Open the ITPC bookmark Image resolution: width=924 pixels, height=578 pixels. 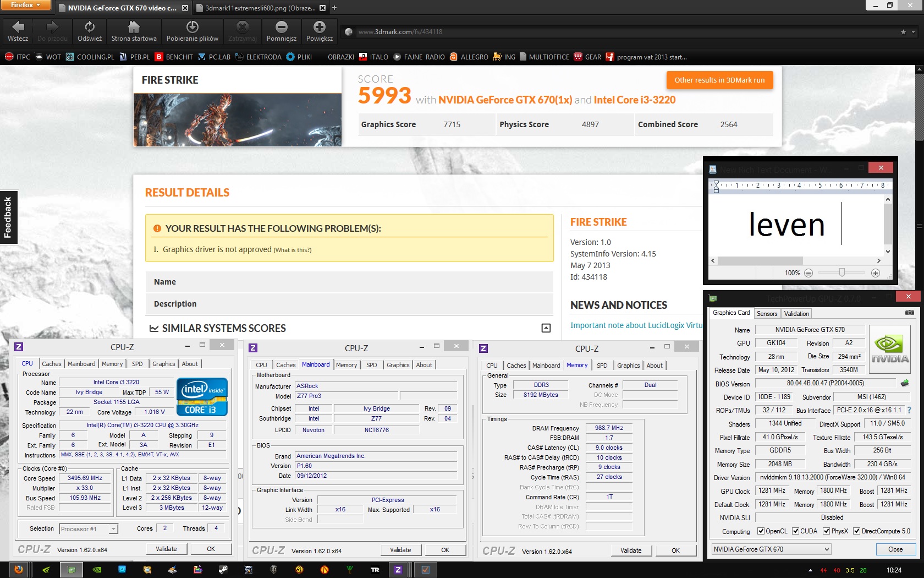(x=18, y=57)
